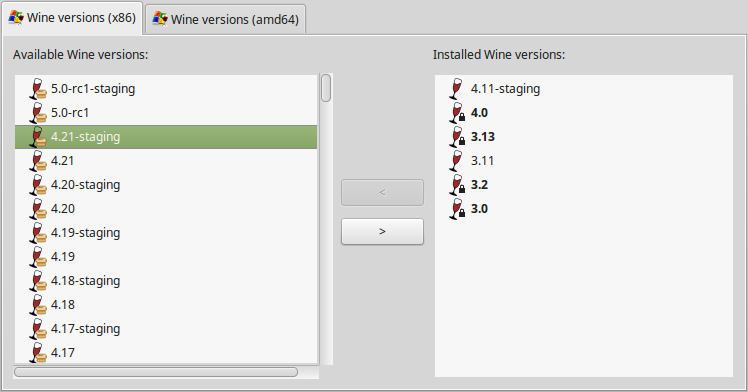Click the wine glass icon beside 3.11
Viewport: 748px width, 392px height.
(x=456, y=161)
